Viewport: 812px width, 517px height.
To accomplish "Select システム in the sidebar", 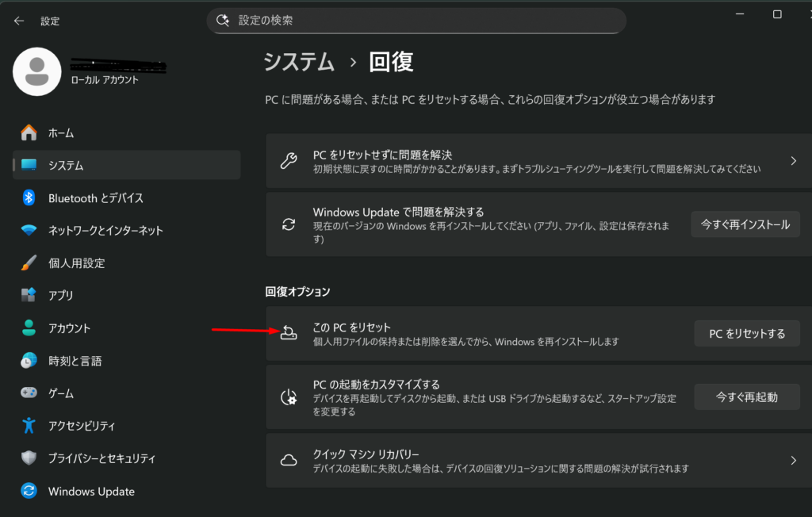I will [x=66, y=165].
